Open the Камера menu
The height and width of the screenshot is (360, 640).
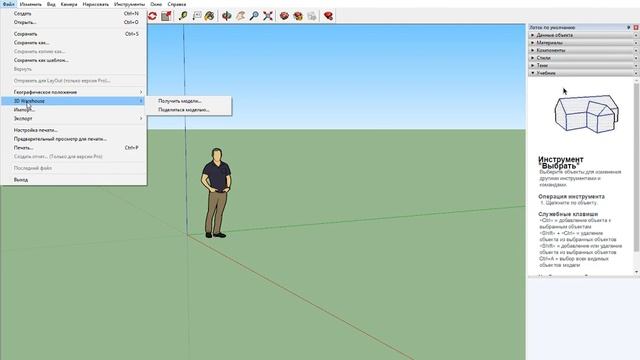[x=69, y=4]
